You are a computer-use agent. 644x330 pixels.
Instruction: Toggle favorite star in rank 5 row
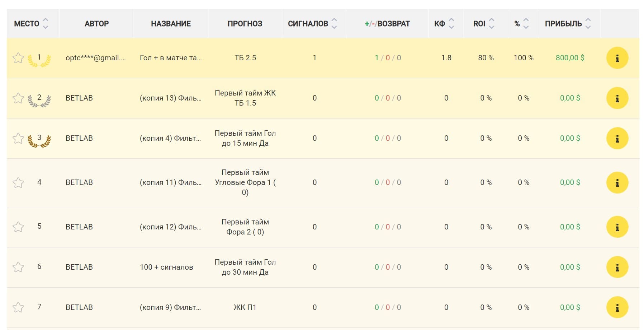(18, 227)
